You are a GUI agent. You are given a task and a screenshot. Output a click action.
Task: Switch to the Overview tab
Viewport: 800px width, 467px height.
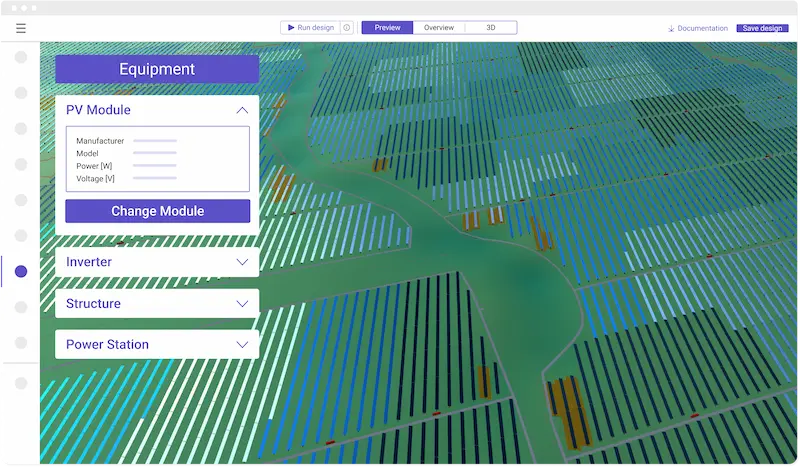click(x=439, y=28)
